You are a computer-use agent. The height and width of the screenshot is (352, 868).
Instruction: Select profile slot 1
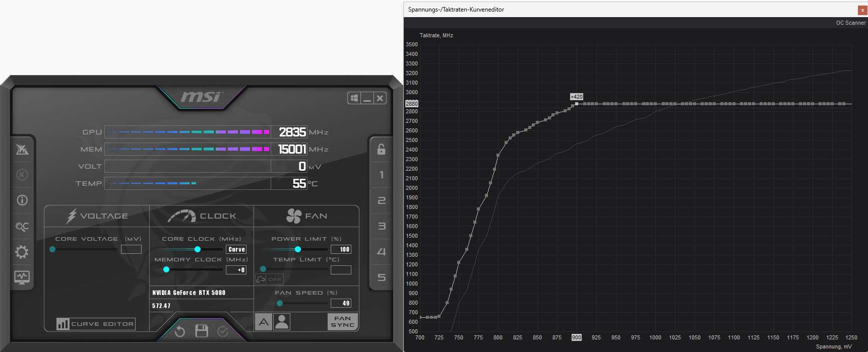tap(382, 175)
